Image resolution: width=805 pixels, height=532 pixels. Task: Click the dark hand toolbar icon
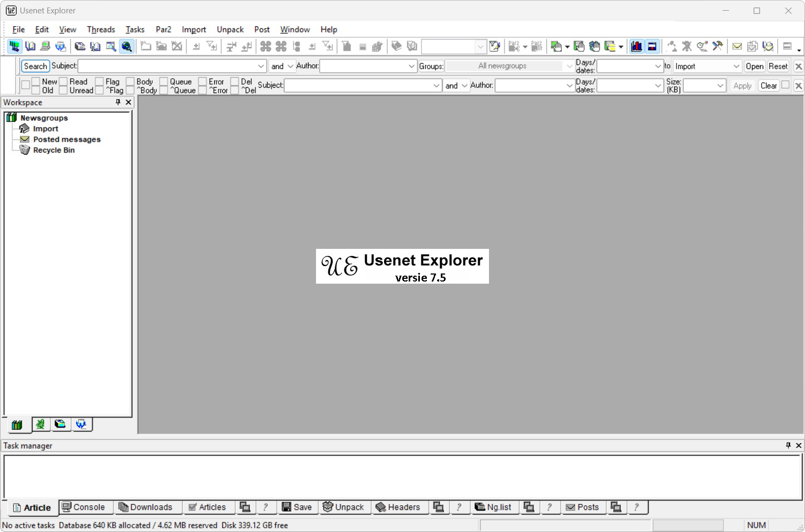pyautogui.click(x=595, y=46)
